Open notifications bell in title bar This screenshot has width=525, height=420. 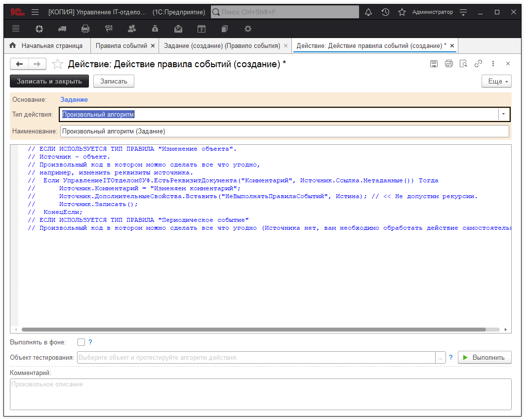click(x=368, y=12)
